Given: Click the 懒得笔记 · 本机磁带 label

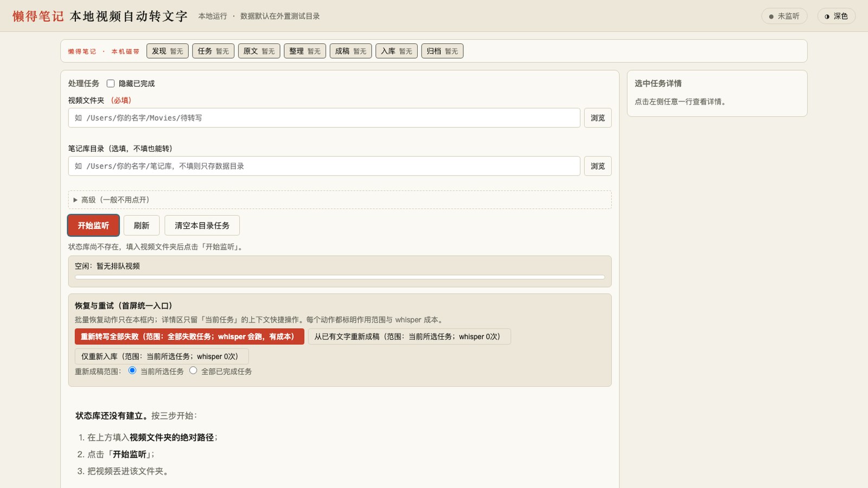Looking at the screenshot, I should [104, 52].
